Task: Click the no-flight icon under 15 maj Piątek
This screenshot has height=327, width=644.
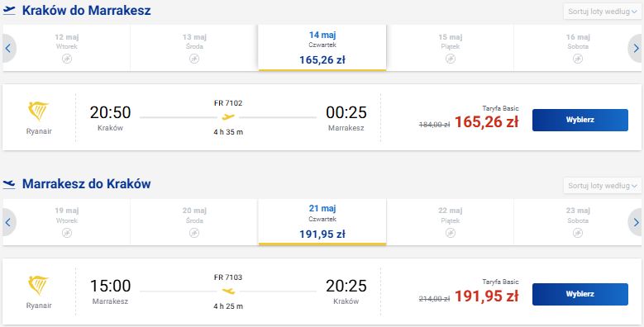Action: tap(451, 59)
